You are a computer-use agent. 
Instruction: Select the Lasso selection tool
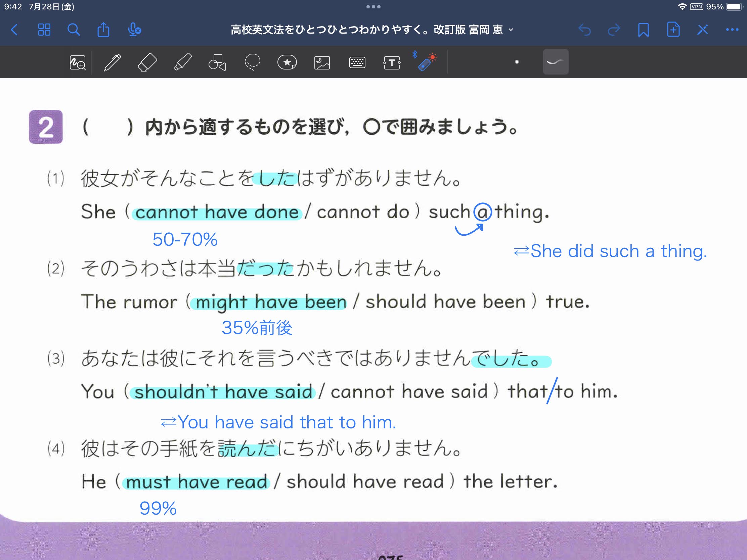point(253,62)
